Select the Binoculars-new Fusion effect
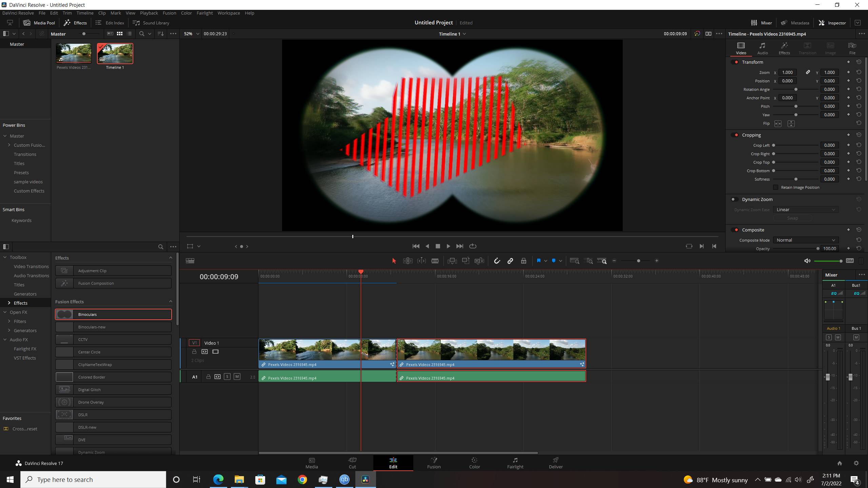Viewport: 868px width, 488px height. 113,327
